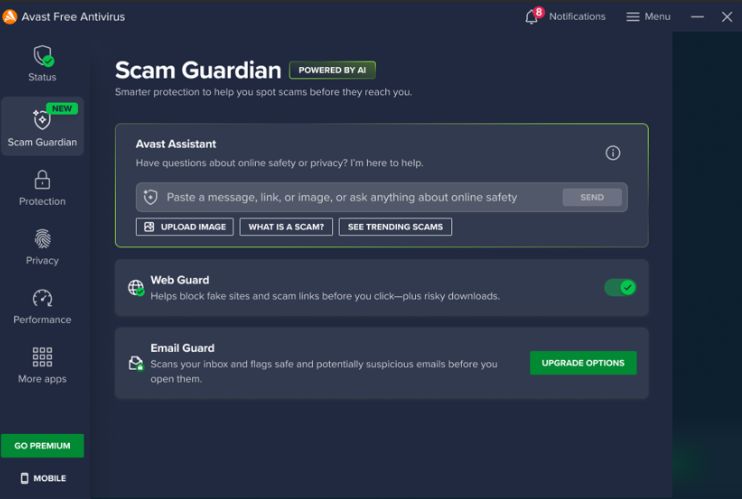The width and height of the screenshot is (742, 499).
Task: Click the Upload Image button
Action: tap(185, 227)
